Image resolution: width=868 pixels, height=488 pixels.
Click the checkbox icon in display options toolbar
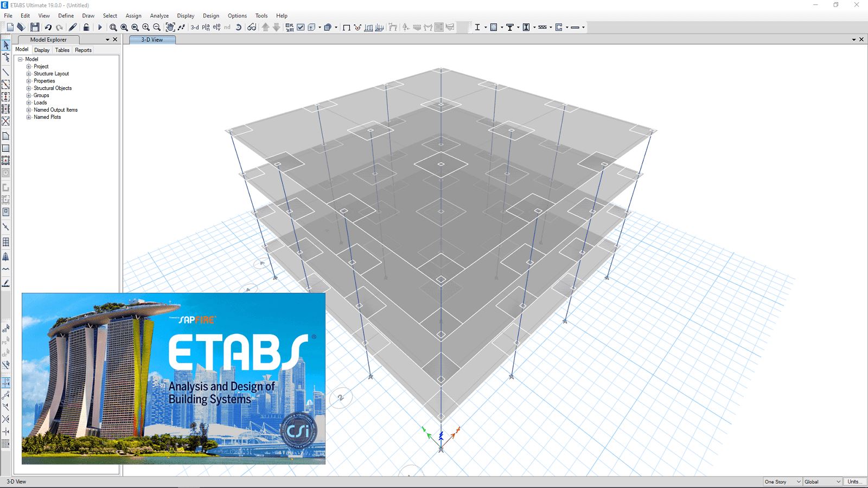click(x=301, y=26)
